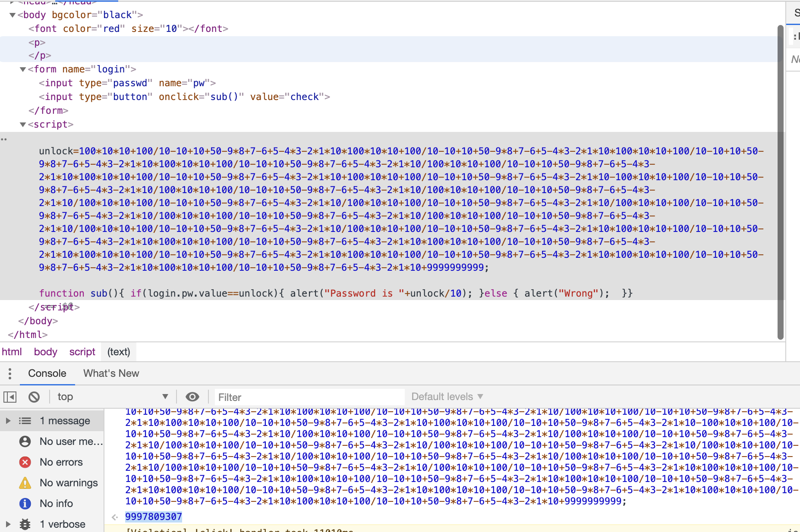Image resolution: width=800 pixels, height=532 pixels.
Task: Select 'body' in the breadcrumb bar
Action: [x=45, y=352]
